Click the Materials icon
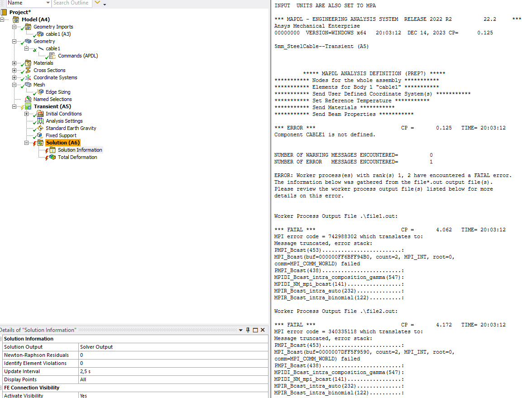The image size is (532, 398). 28,63
